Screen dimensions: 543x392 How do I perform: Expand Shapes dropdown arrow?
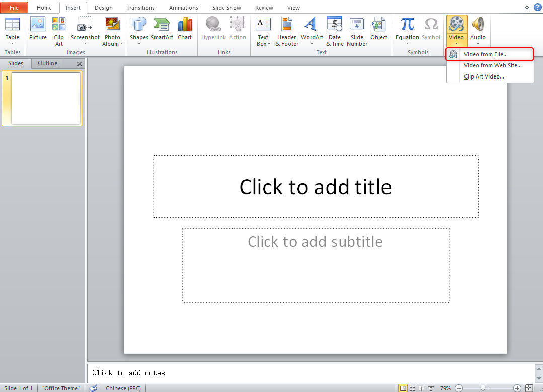click(139, 44)
